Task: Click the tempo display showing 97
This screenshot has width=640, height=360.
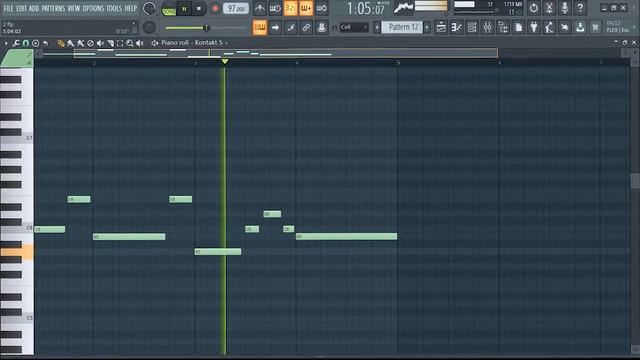Action: coord(236,9)
